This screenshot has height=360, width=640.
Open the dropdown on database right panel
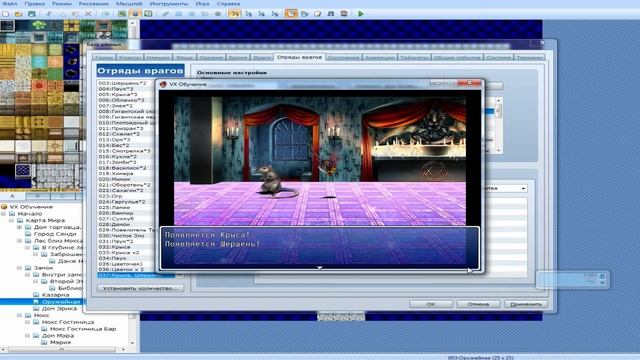pyautogui.click(x=523, y=189)
